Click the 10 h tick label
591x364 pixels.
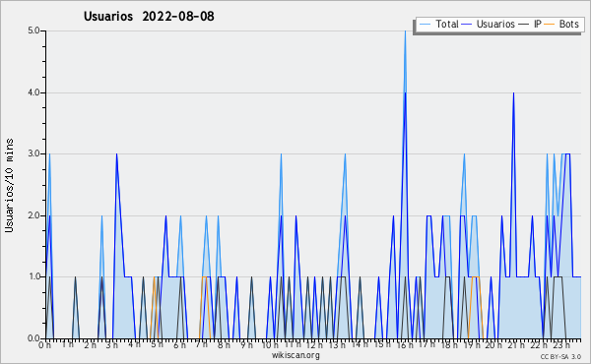pyautogui.click(x=270, y=345)
